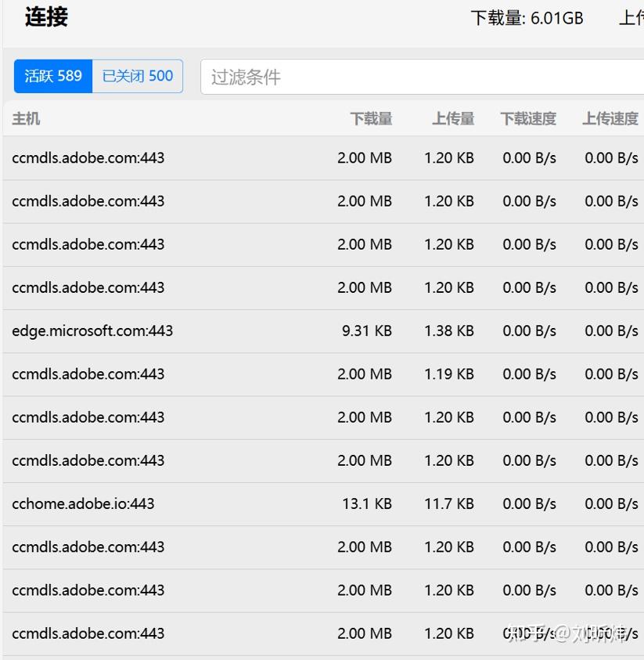Select the edge.microsoft.com:443 host row

pyautogui.click(x=323, y=331)
